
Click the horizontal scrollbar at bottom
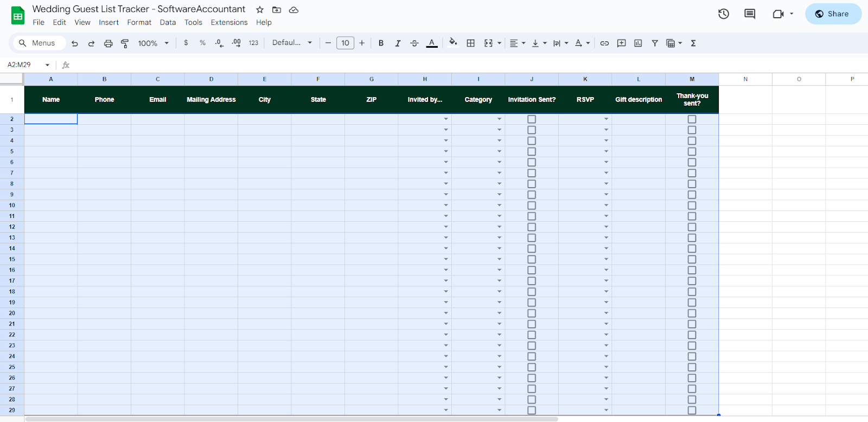point(291,419)
